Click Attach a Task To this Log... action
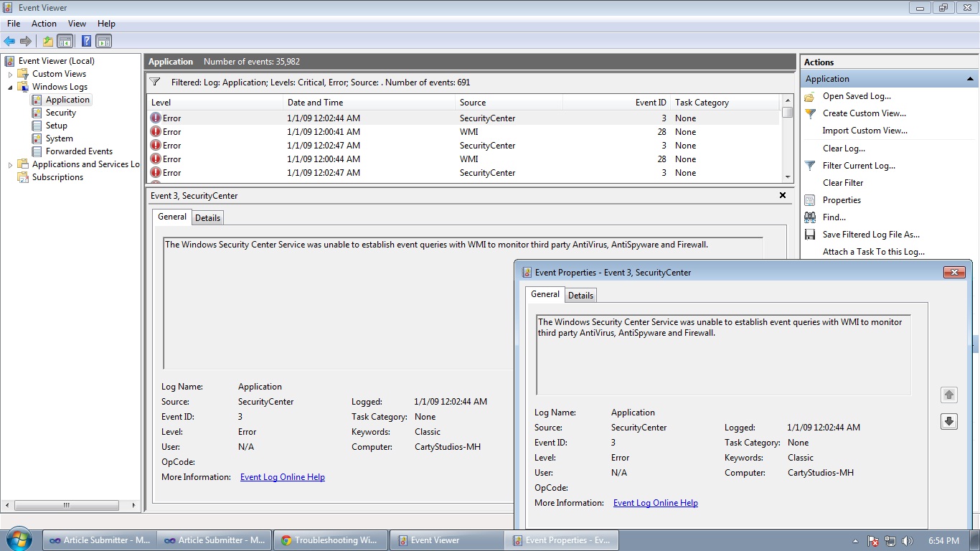The width and height of the screenshot is (980, 551). pyautogui.click(x=874, y=252)
